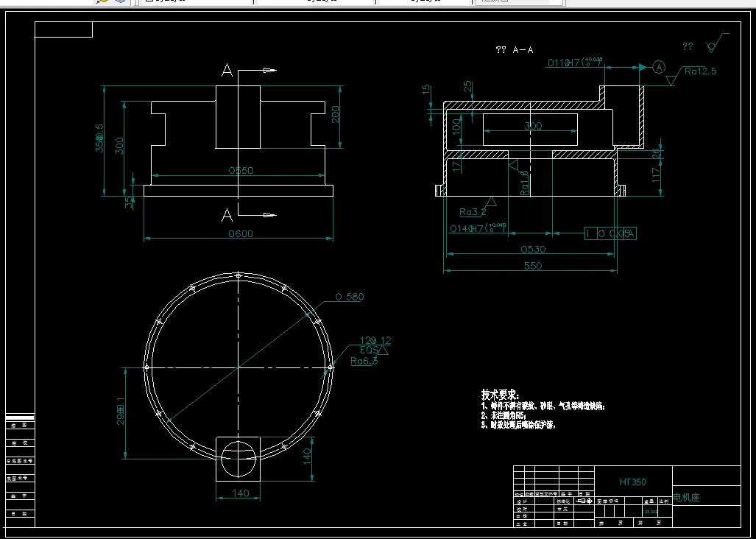This screenshot has width=756, height=539.
Task: Select the Ra6.3 roughness label
Action: (x=364, y=361)
